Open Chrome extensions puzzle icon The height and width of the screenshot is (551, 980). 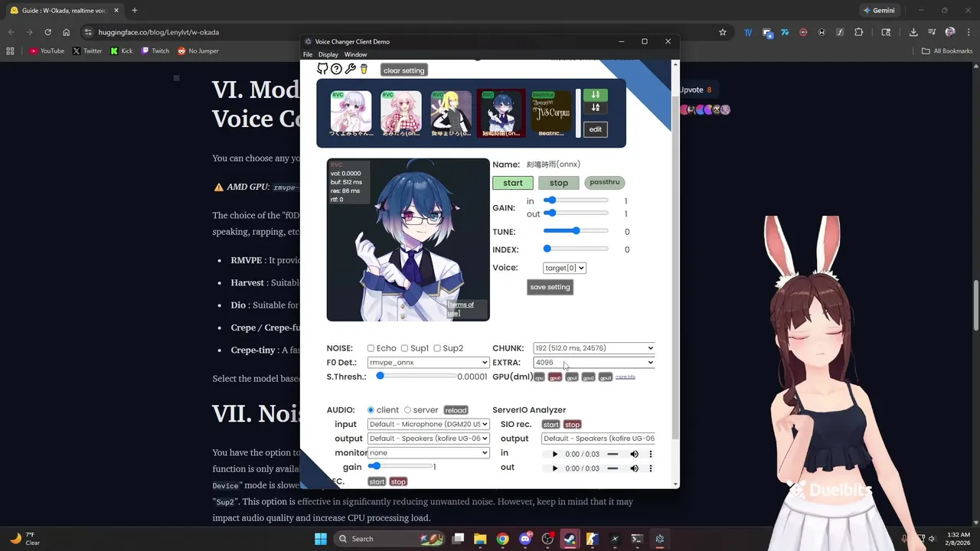point(858,32)
